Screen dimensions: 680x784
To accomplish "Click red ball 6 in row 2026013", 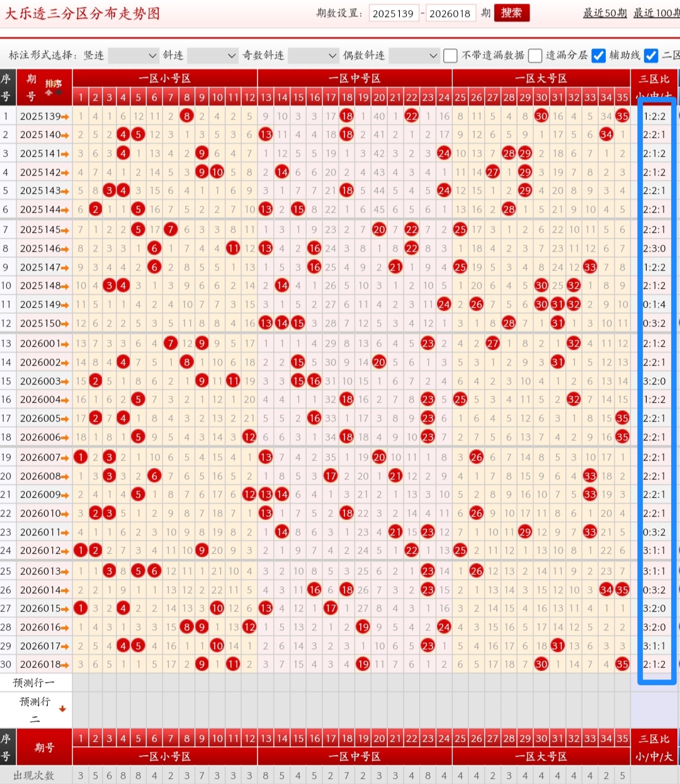I will coord(154,571).
